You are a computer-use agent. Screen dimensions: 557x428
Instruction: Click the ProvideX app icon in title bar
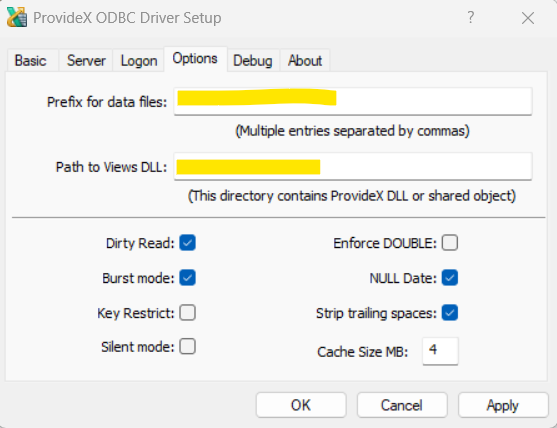pos(17,17)
